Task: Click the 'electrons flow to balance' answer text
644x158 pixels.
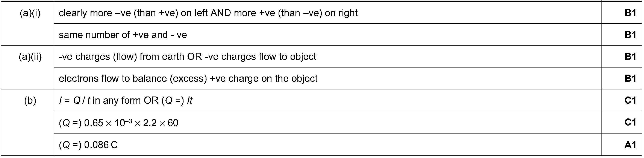Action: coord(188,79)
